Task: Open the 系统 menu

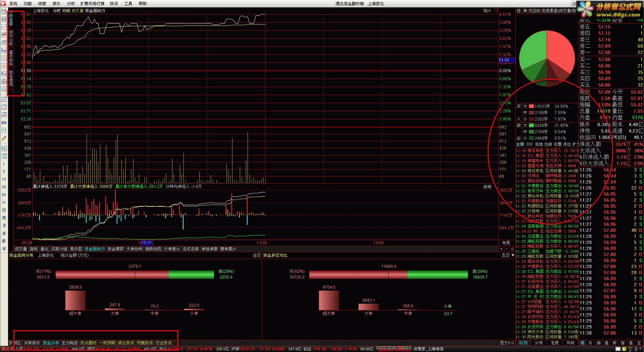Action: click(x=13, y=4)
